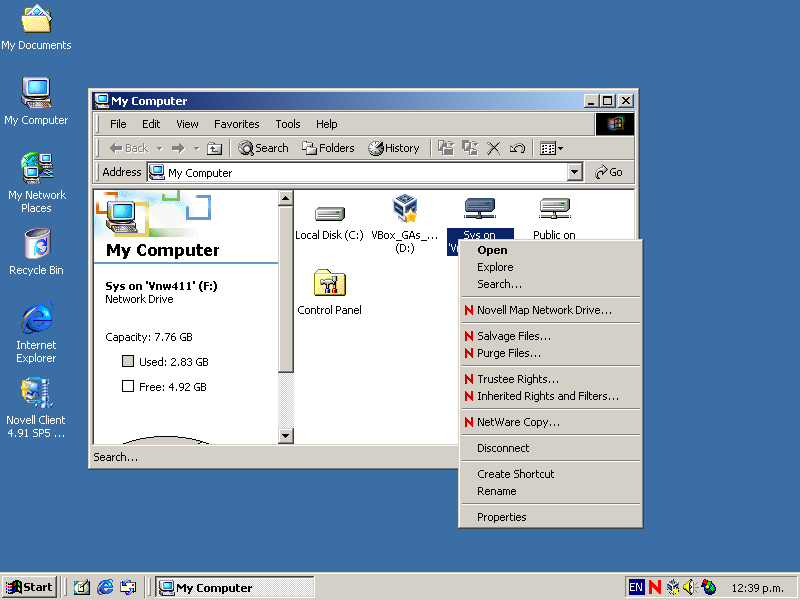Select the Internet Explorer desktop icon
The image size is (800, 600).
tap(36, 333)
